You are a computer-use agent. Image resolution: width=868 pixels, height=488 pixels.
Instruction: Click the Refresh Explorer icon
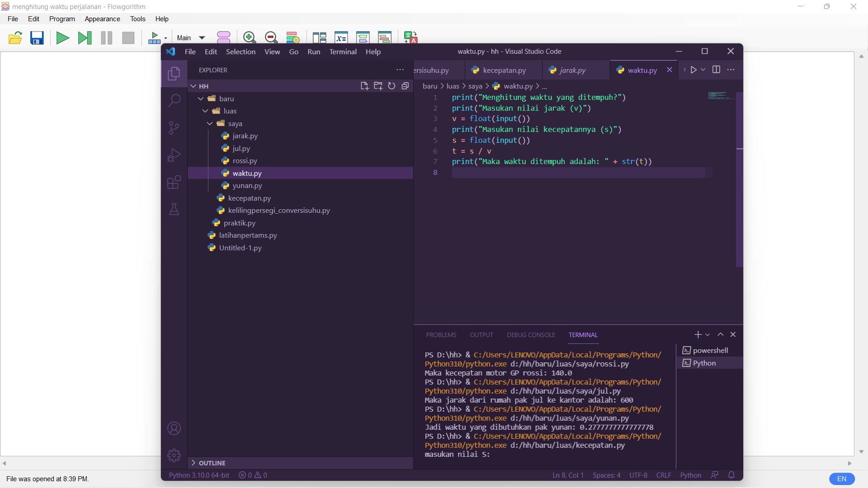click(392, 86)
